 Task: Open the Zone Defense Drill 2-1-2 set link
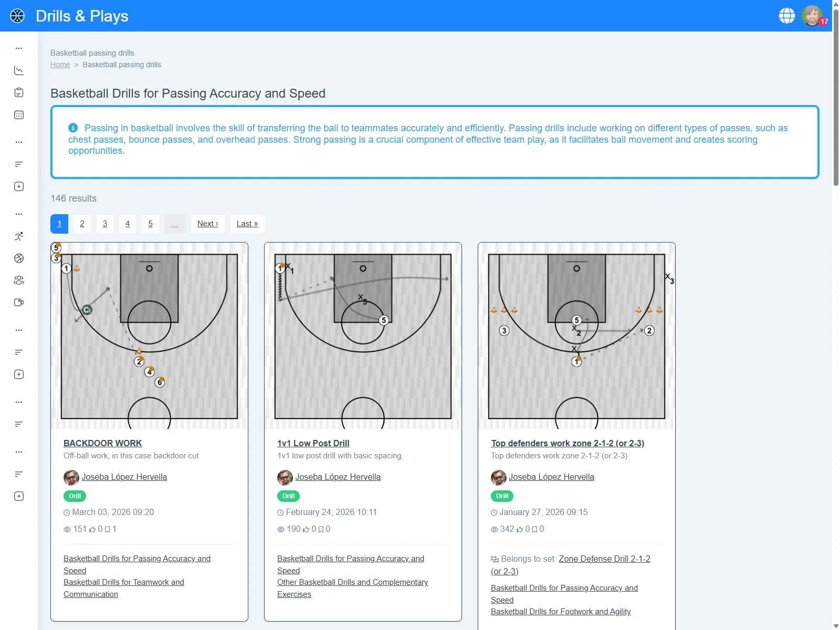pos(604,559)
